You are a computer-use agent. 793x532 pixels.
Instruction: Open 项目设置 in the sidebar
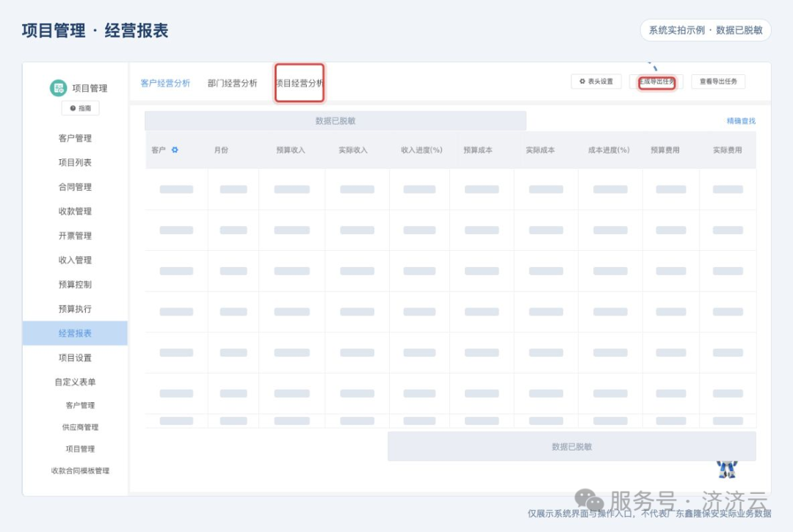[75, 357]
